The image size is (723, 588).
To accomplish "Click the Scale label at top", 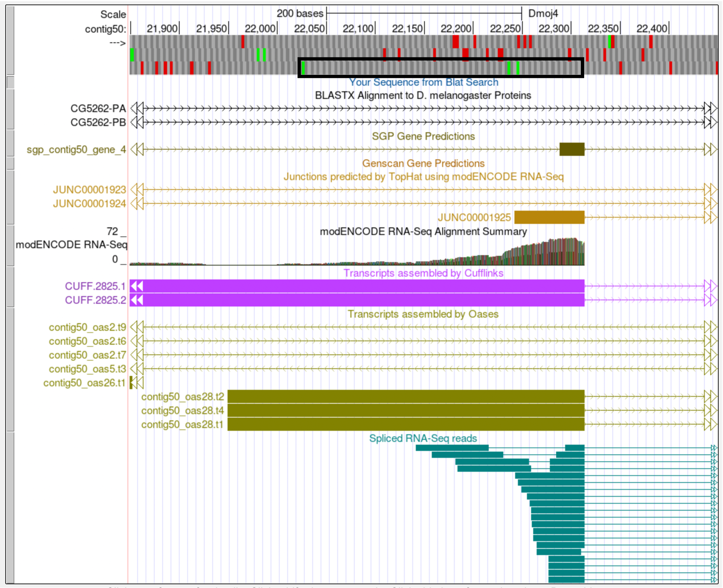I will click(113, 14).
